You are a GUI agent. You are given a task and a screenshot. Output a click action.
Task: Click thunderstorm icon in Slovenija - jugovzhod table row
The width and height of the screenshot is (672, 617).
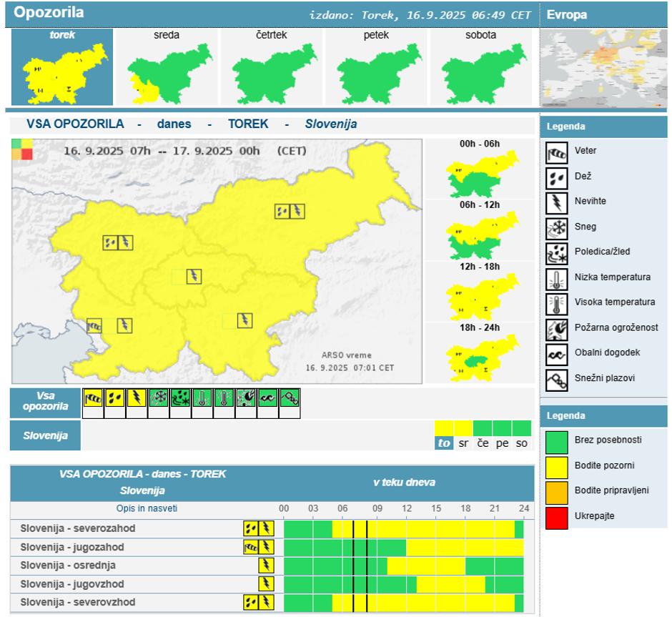(266, 583)
